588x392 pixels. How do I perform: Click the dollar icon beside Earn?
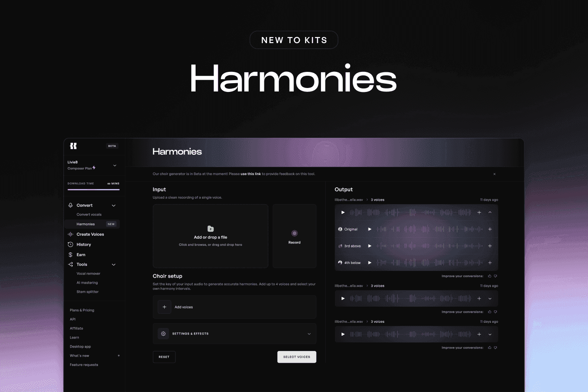[x=71, y=255]
